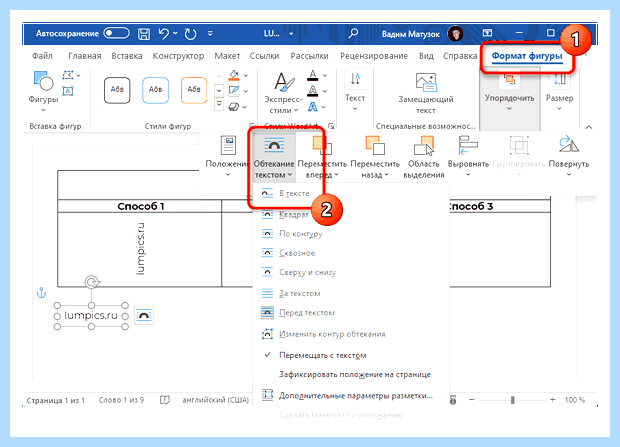Image resolution: width=620 pixels, height=447 pixels.
Task: Click the Text fill A icon
Action: [x=312, y=76]
